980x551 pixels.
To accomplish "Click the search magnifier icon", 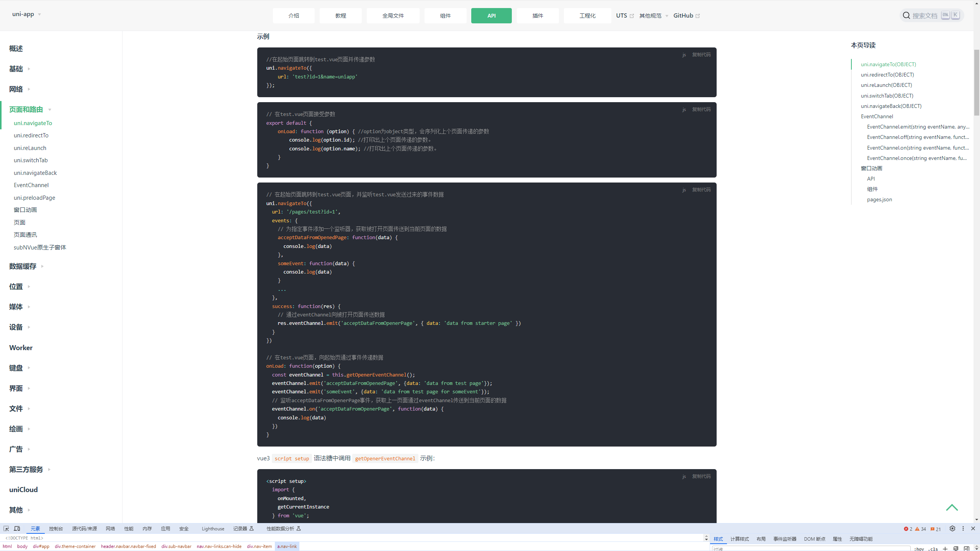I will click(x=906, y=15).
